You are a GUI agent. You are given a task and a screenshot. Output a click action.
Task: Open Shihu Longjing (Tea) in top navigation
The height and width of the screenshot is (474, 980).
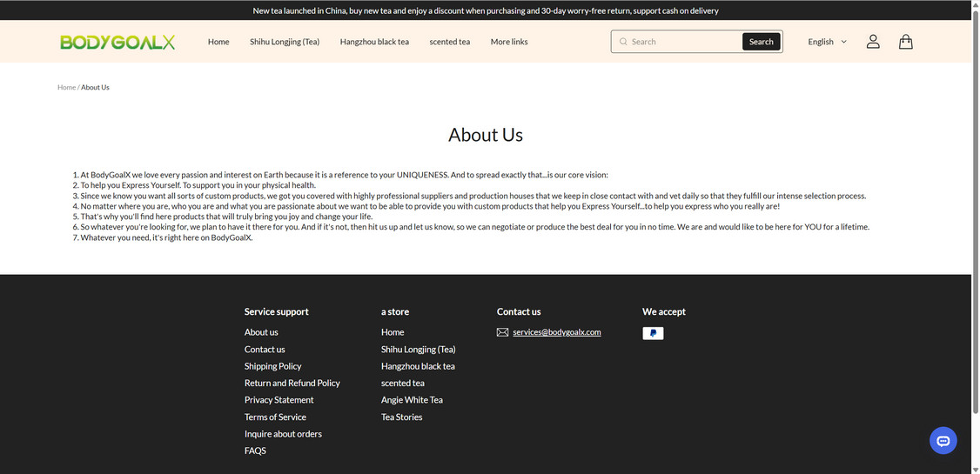point(285,42)
